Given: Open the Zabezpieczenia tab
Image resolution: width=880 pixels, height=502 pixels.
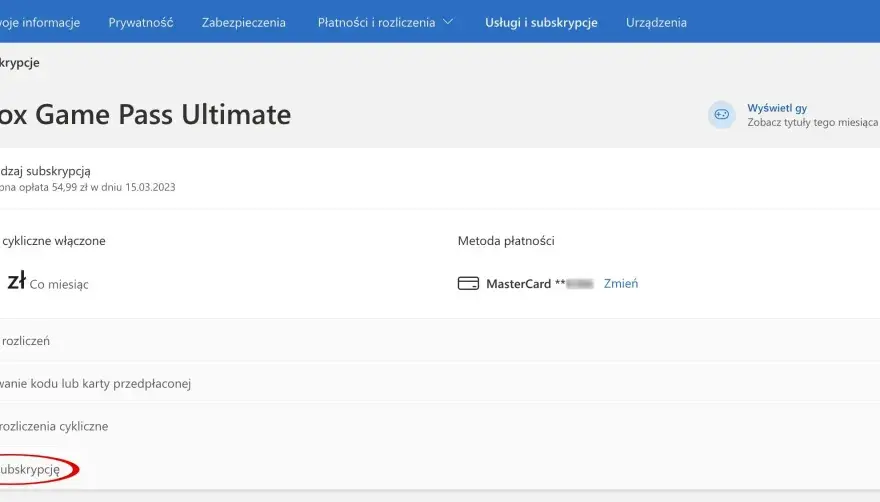Looking at the screenshot, I should click(244, 22).
